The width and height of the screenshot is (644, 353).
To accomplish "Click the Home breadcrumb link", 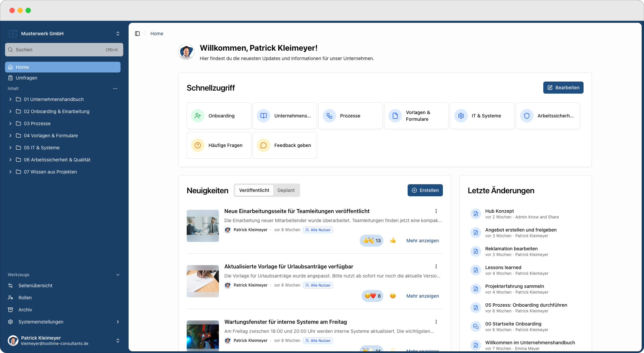I will [x=157, y=34].
